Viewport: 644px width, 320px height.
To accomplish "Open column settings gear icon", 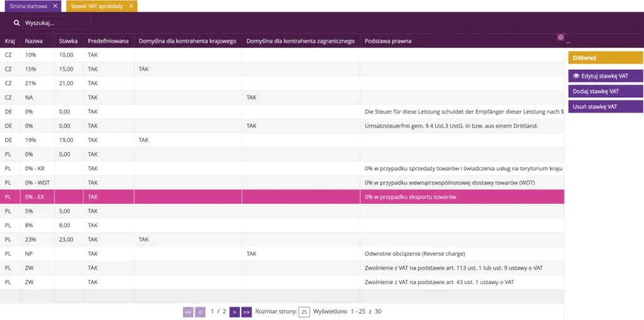I will point(560,37).
